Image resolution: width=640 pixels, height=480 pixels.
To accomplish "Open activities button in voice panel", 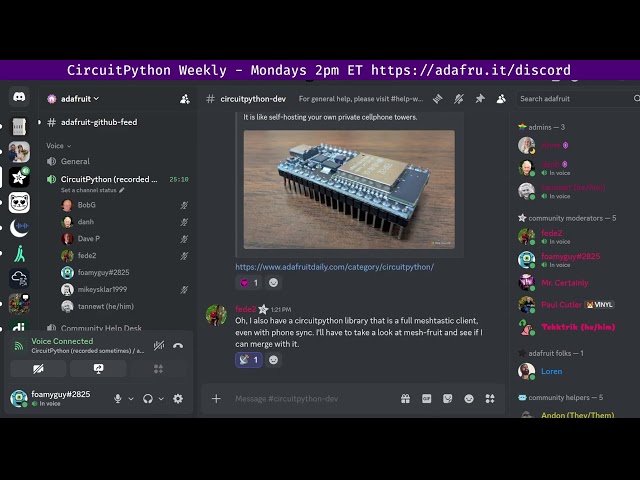I will (158, 369).
